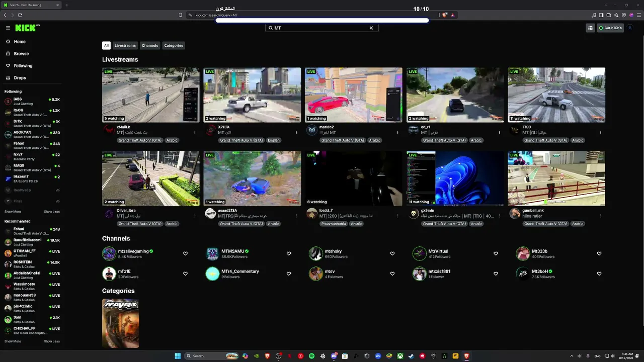Expand Show More under the Recommended list
The height and width of the screenshot is (362, 644).
point(13,341)
